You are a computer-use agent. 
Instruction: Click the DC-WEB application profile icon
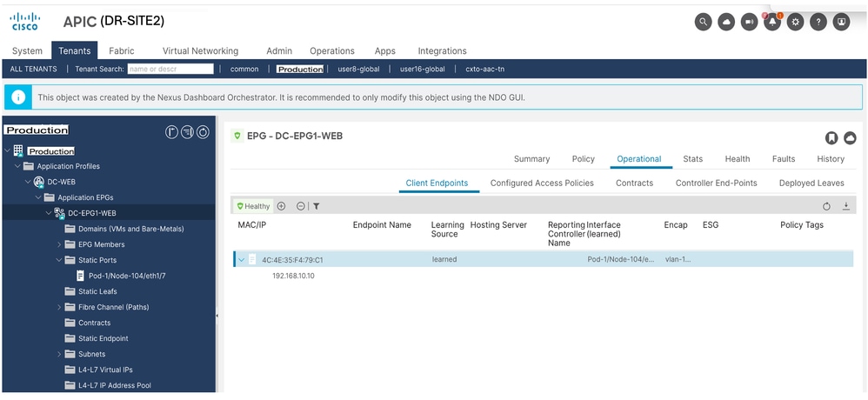tap(39, 182)
